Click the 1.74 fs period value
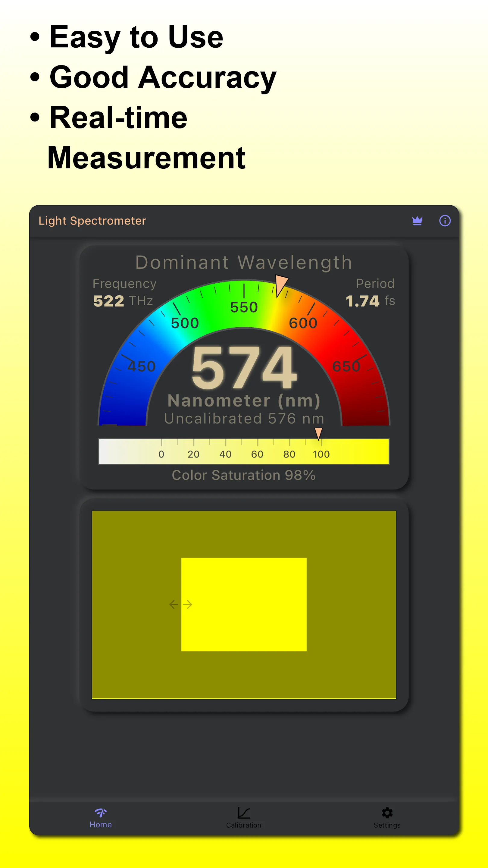The image size is (488, 868). click(370, 300)
